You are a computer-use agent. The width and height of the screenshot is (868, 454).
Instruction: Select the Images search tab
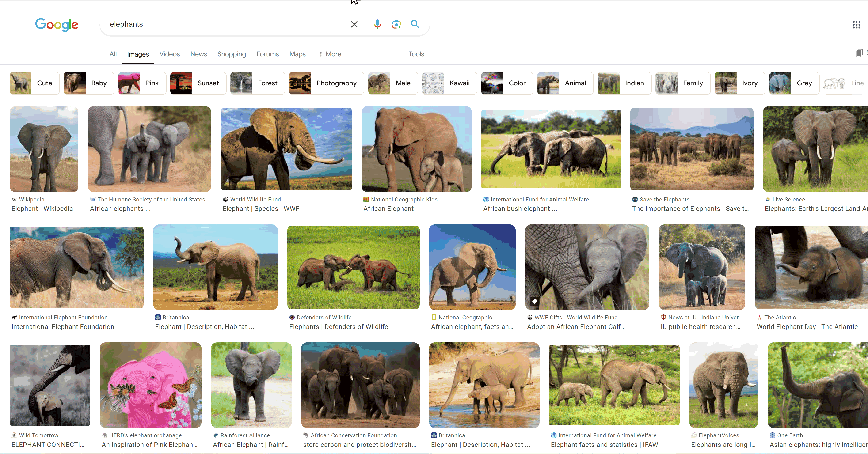137,54
